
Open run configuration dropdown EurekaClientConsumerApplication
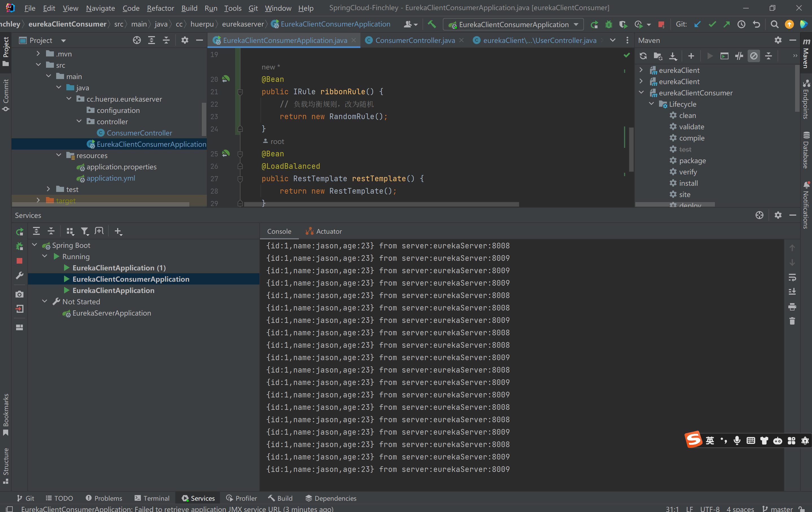[x=513, y=24]
